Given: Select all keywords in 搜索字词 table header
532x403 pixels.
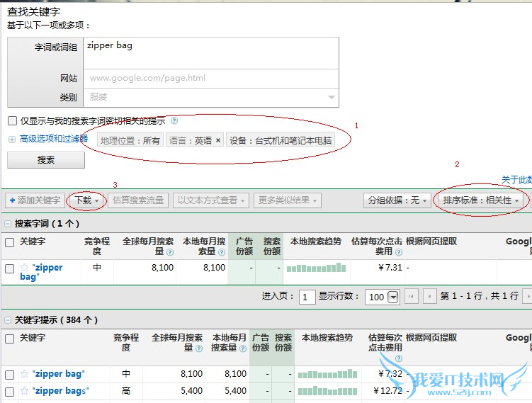Looking at the screenshot, I should tap(9, 242).
